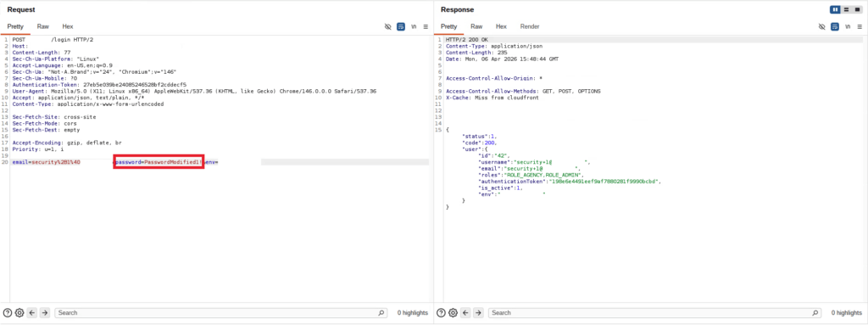Open help icon below Request panel

[8, 313]
